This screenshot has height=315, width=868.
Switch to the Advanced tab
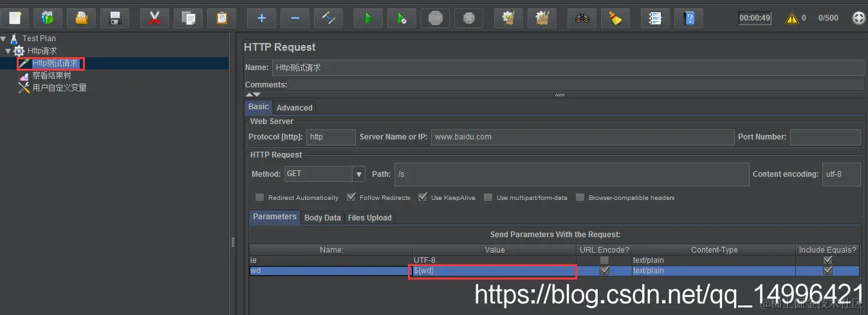(294, 108)
